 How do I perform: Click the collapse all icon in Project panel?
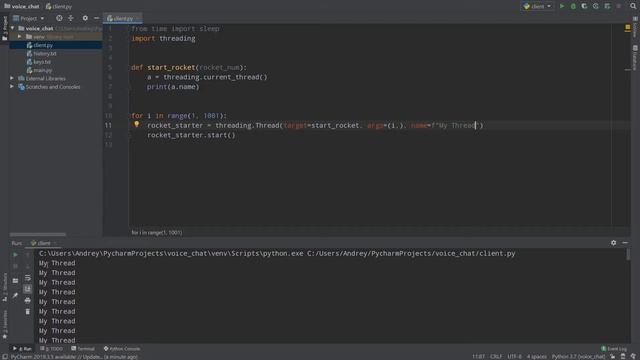pyautogui.click(x=71, y=18)
